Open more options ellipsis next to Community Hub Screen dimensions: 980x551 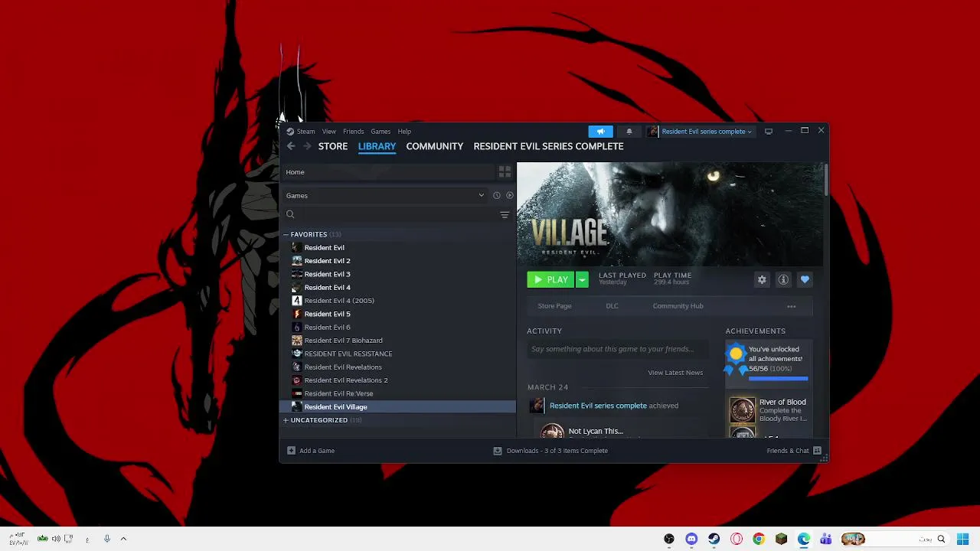coord(792,306)
